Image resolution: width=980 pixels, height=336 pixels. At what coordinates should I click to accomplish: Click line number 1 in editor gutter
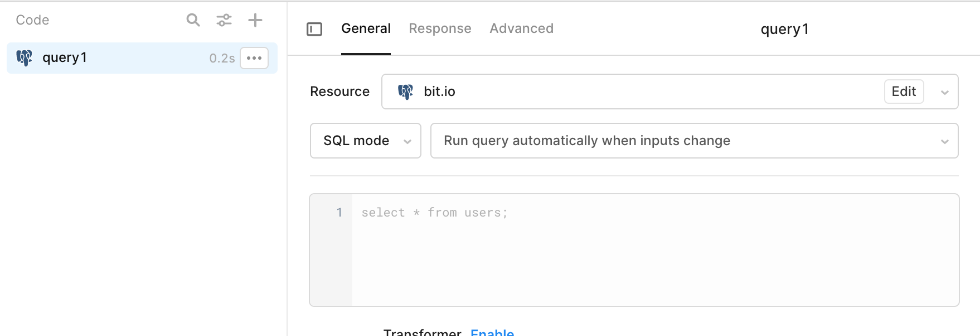[x=339, y=213]
